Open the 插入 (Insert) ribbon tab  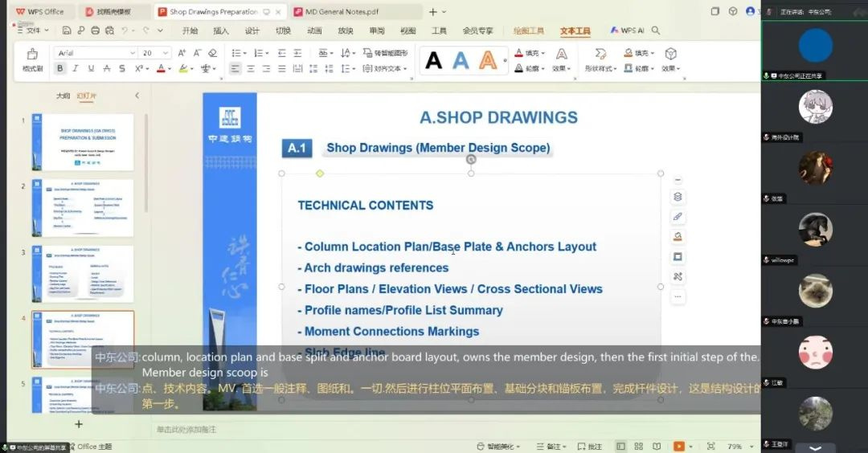coord(221,31)
